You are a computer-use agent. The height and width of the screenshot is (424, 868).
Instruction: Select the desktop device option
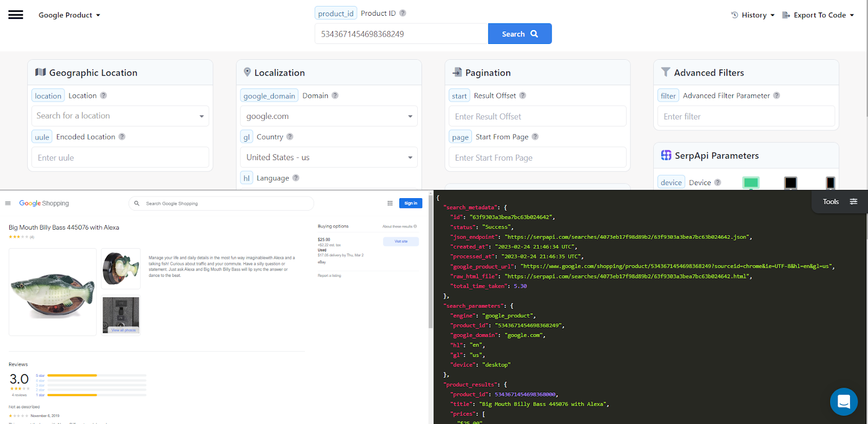(x=751, y=182)
